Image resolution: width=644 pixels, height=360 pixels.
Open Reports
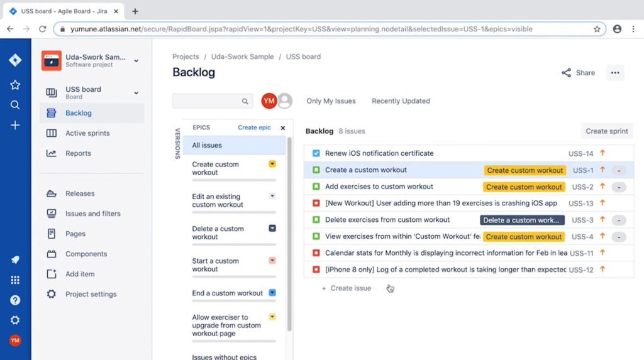92,153
